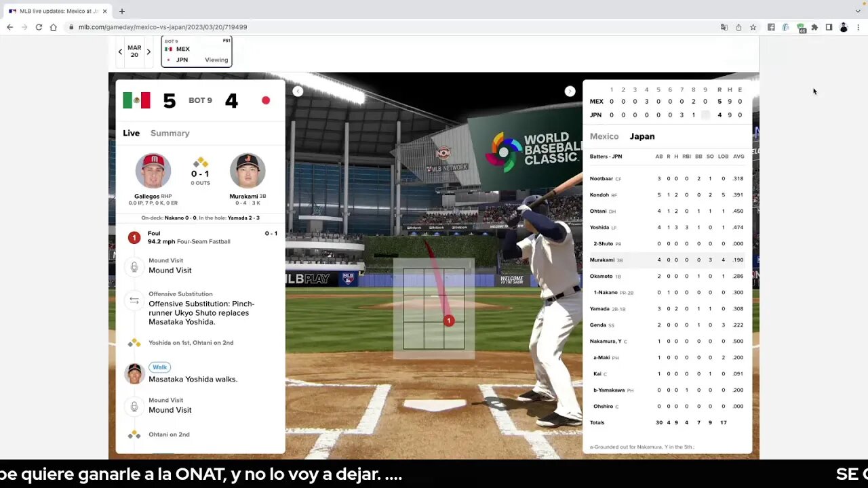This screenshot has height=488, width=868.
Task: Open 1-Nakano player link
Action: pyautogui.click(x=606, y=292)
